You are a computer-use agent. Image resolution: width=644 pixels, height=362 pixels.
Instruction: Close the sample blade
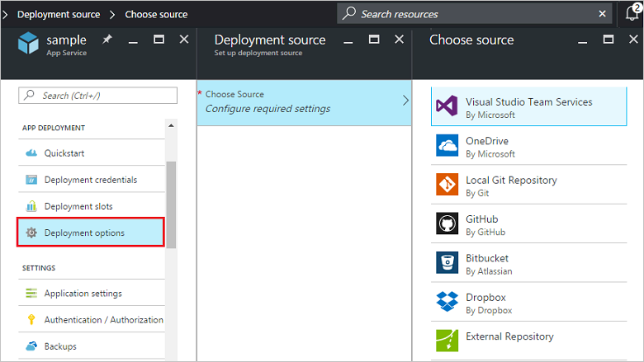click(x=184, y=39)
